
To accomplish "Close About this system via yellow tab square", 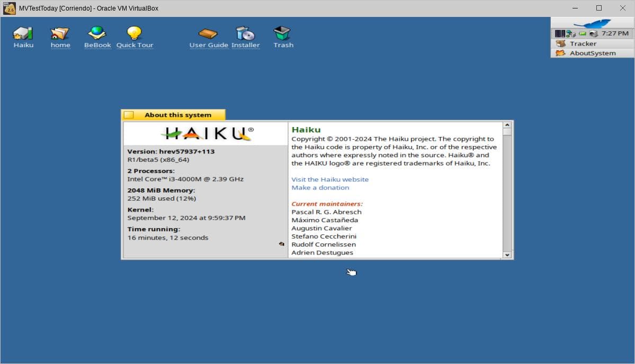I will tap(129, 115).
